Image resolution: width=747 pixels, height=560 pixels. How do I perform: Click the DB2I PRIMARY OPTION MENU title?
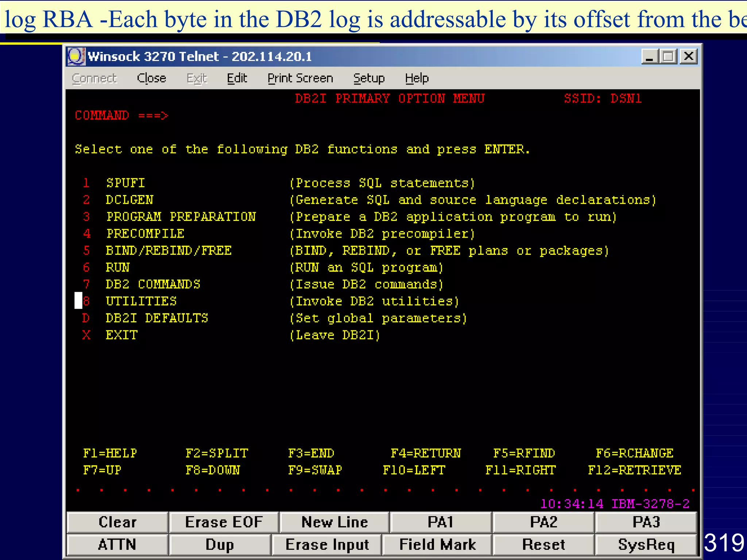(x=390, y=98)
